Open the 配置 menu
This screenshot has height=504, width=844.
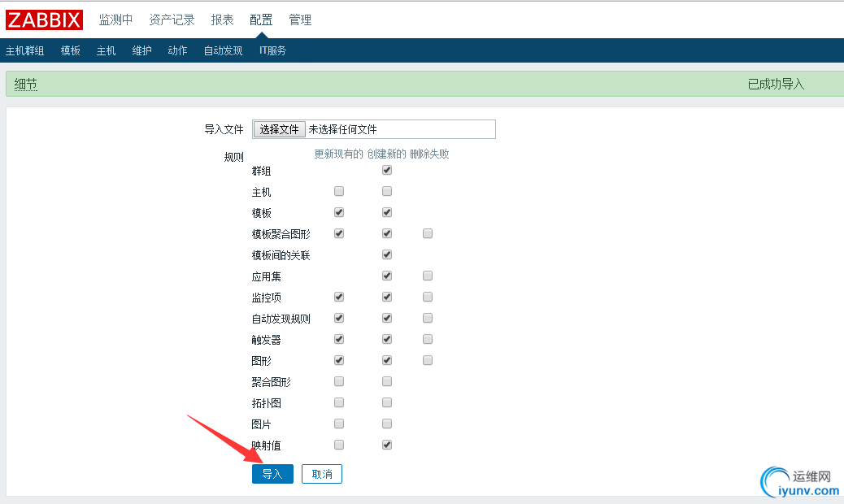261,20
